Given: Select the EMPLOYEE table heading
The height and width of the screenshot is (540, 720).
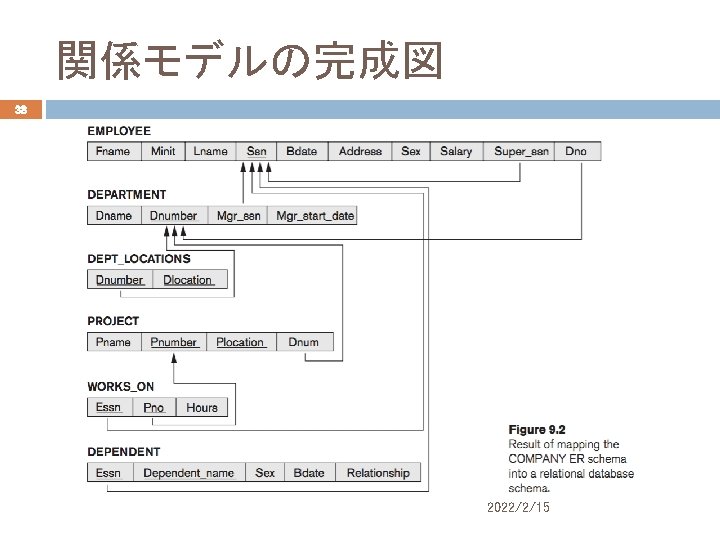Looking at the screenshot, I should click(119, 131).
